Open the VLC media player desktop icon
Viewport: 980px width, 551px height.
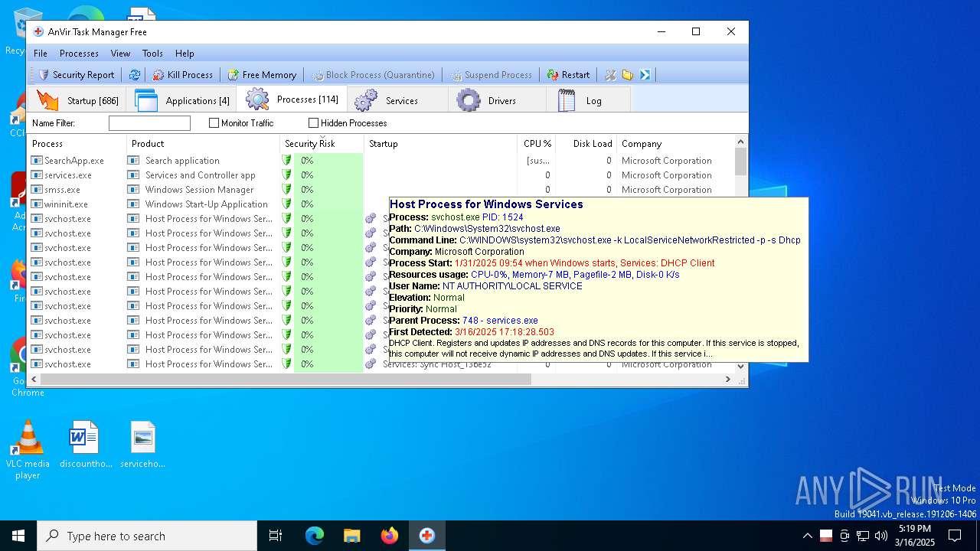click(28, 450)
